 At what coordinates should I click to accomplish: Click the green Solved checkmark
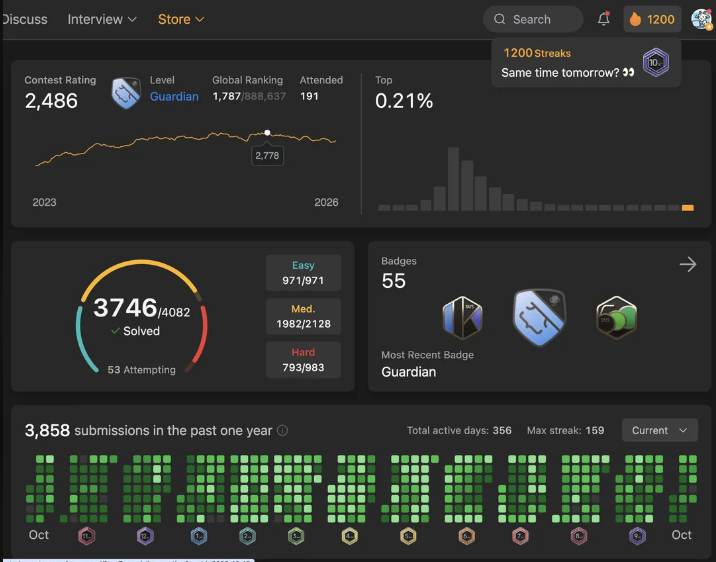tap(116, 331)
